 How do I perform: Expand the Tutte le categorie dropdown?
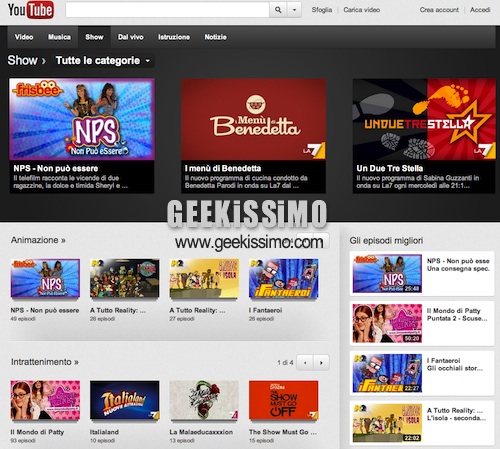coord(103,61)
